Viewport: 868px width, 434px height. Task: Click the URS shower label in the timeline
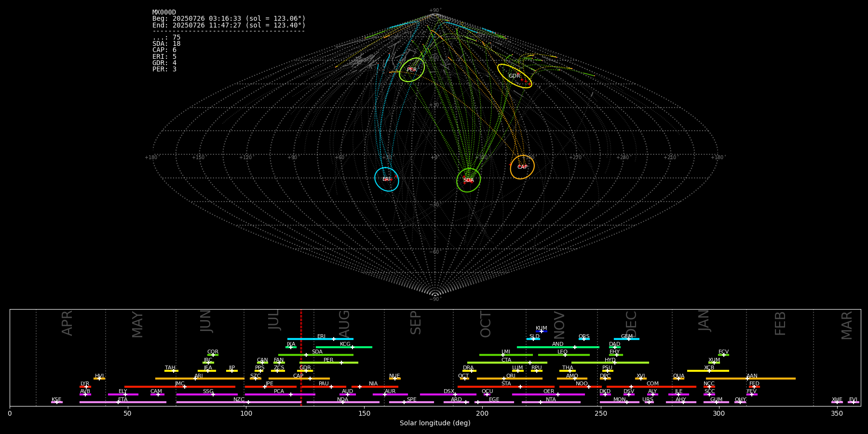tap(648, 400)
